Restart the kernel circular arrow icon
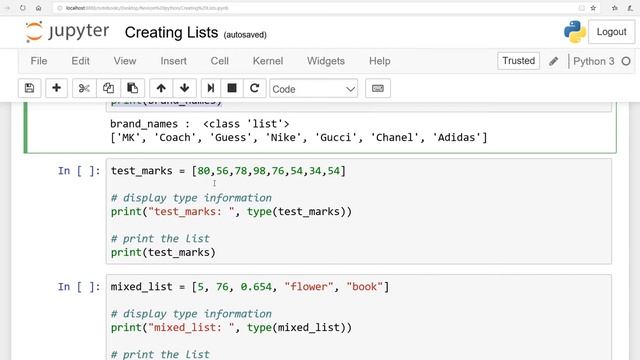640x360 pixels. [x=254, y=88]
